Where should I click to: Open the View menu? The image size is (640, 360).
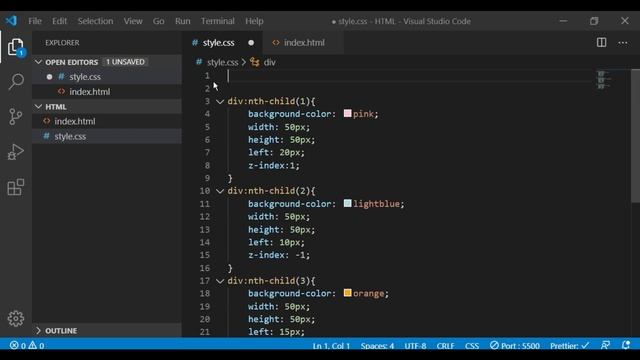point(133,21)
